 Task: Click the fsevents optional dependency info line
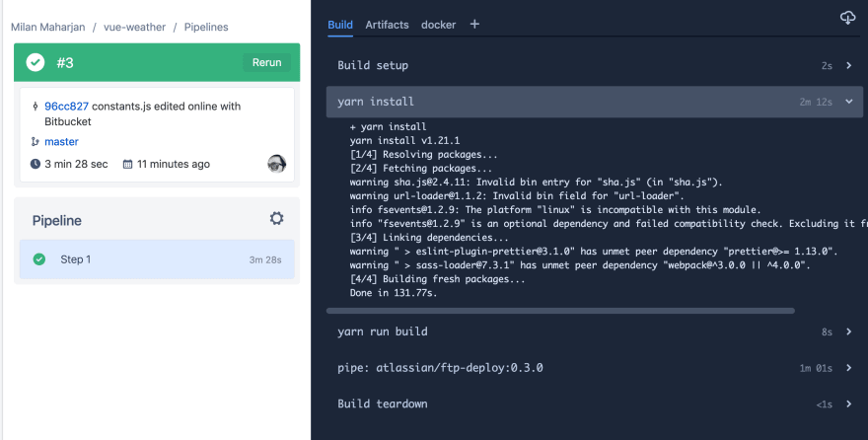coord(609,224)
